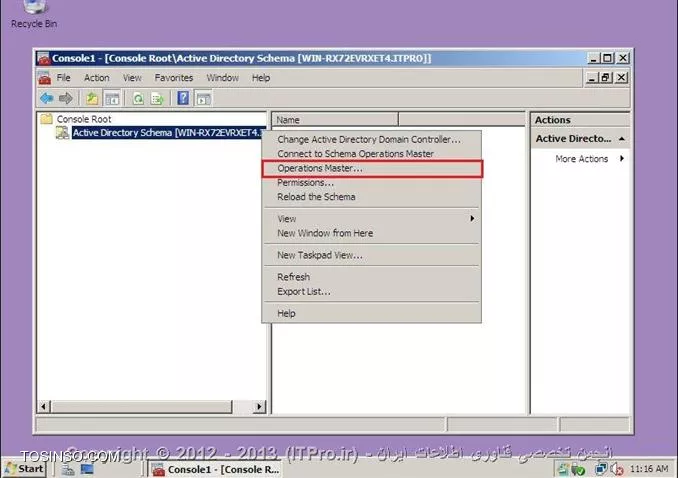The height and width of the screenshot is (478, 678).
Task: Click the MMC toolbox icon beside File menu
Action: click(x=45, y=78)
